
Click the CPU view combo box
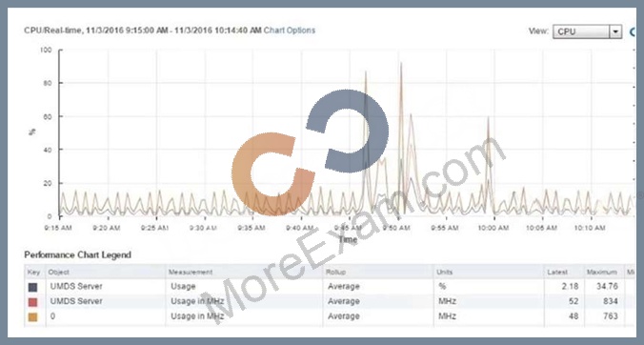587,31
